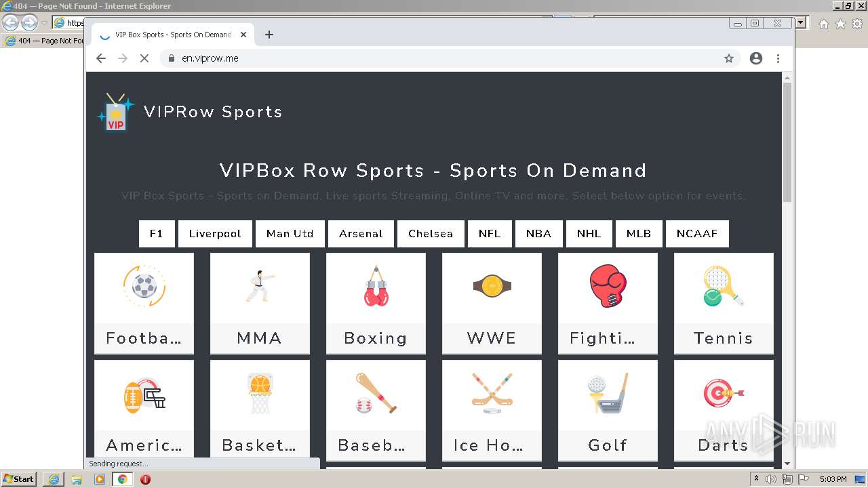Open the Chrome three-dot menu

(778, 58)
